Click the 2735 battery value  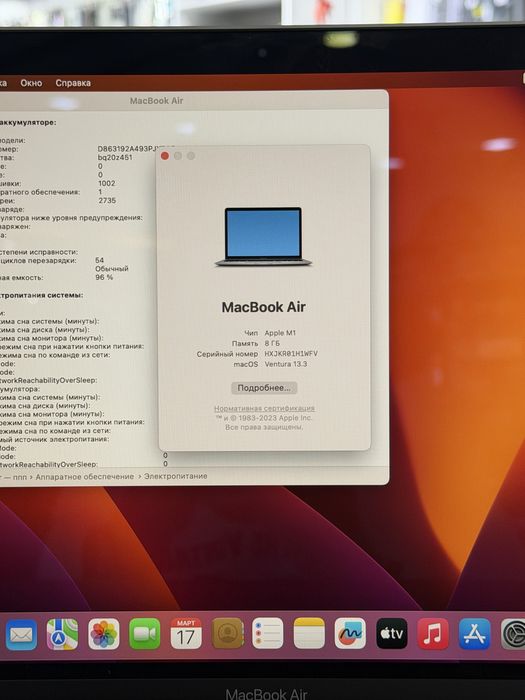tap(107, 201)
